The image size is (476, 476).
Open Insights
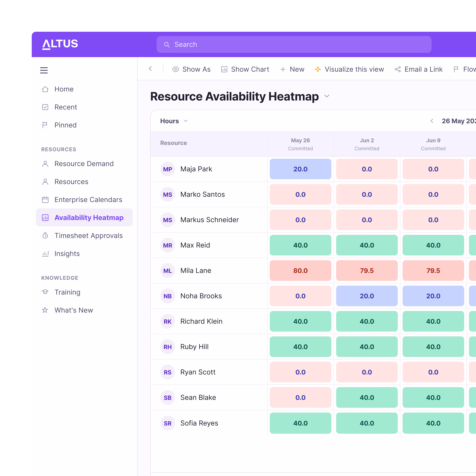[x=67, y=254]
